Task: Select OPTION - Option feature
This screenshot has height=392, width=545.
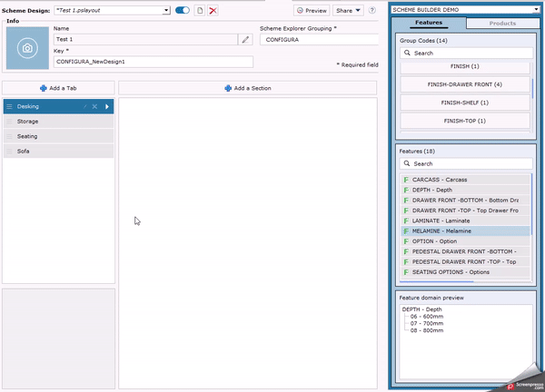Action: 465,241
